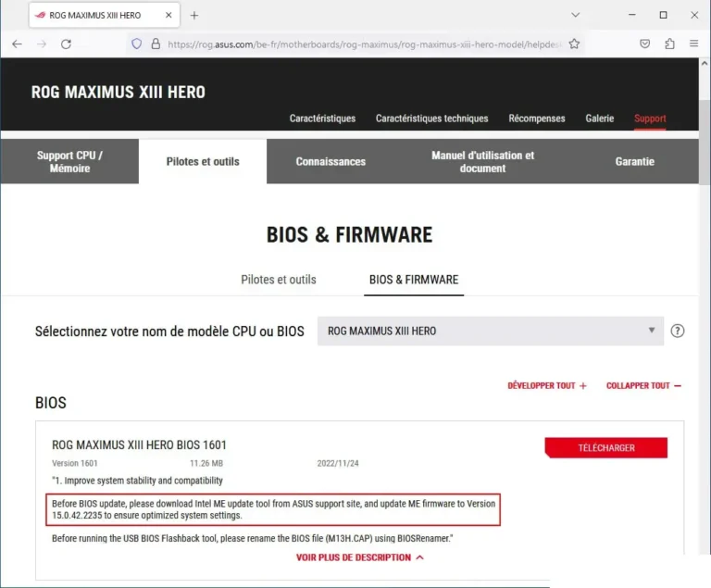This screenshot has width=711, height=588.
Task: Open the Galerie menu item
Action: click(x=600, y=119)
